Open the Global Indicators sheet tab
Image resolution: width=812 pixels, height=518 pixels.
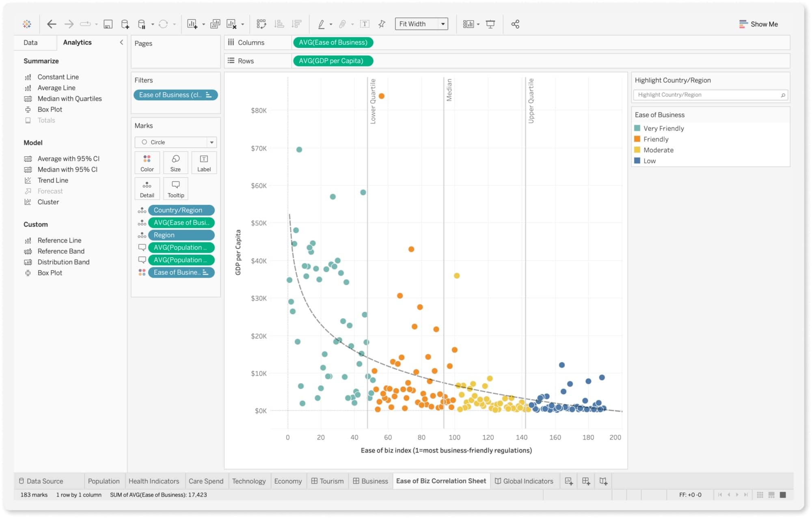525,481
